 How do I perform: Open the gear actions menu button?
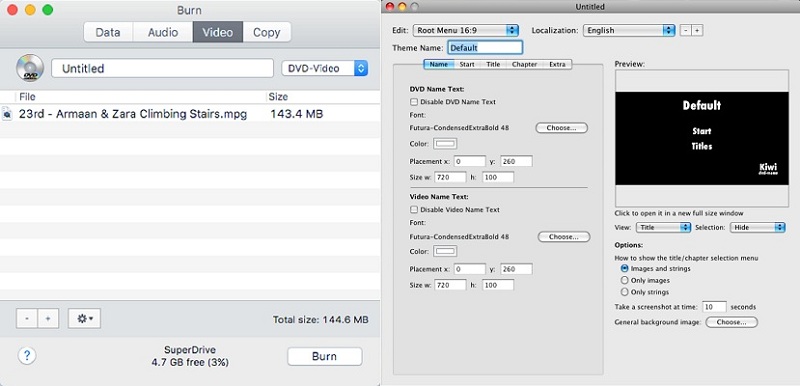84,318
